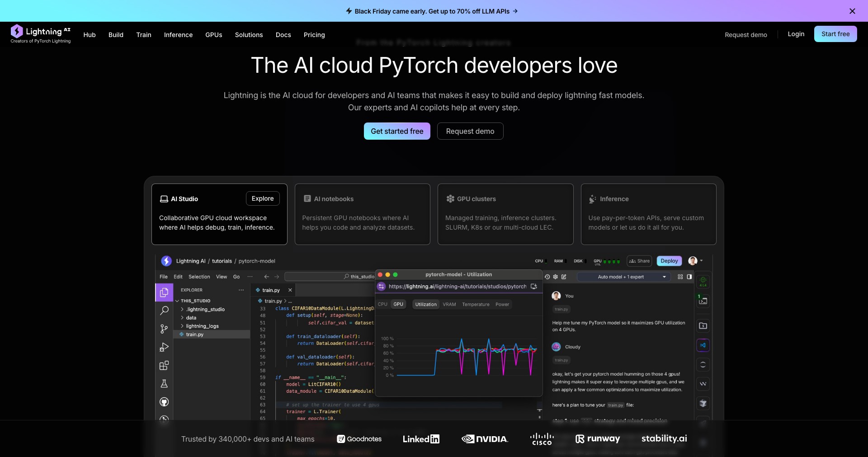The width and height of the screenshot is (868, 457).
Task: Click the Share button in studio header
Action: (639, 261)
